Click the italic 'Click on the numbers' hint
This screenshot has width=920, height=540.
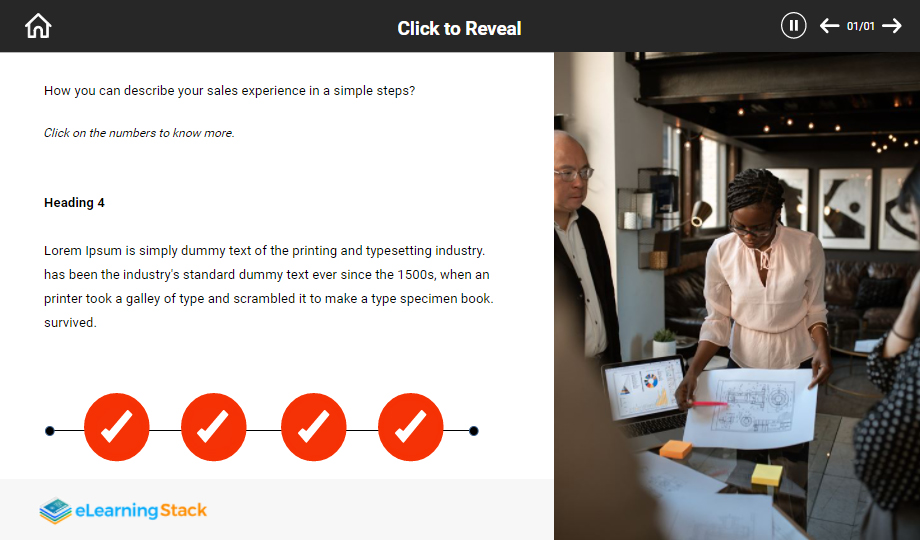(x=139, y=133)
